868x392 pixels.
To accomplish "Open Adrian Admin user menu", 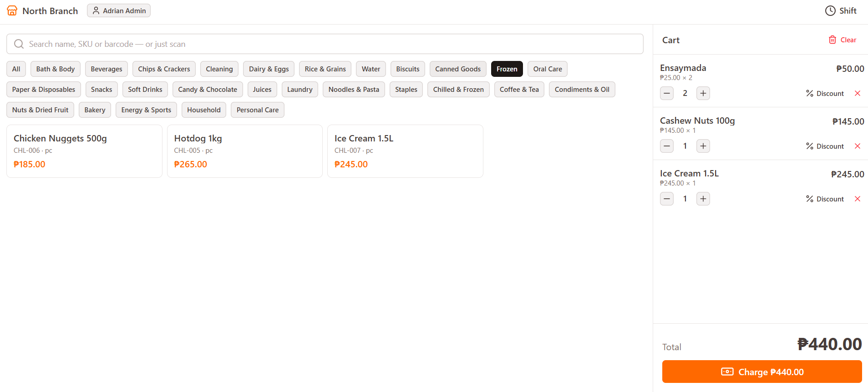I will (x=119, y=10).
